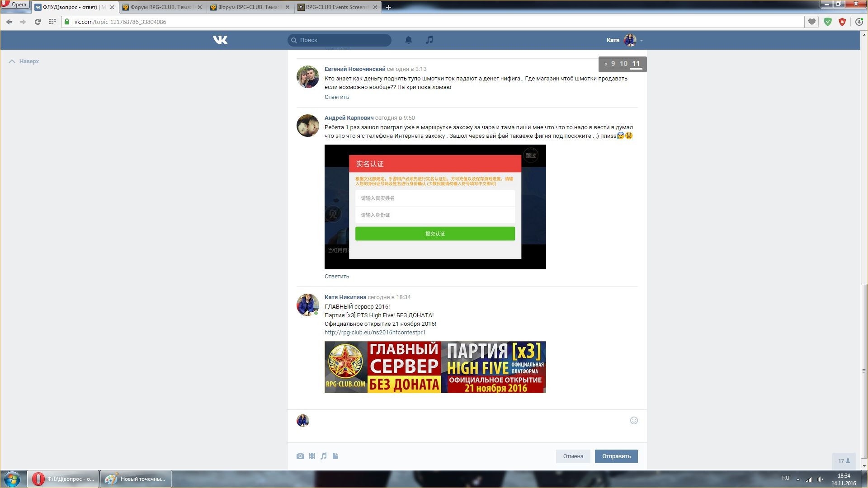Open VK music player note icon
This screenshot has height=488, width=868.
[429, 40]
